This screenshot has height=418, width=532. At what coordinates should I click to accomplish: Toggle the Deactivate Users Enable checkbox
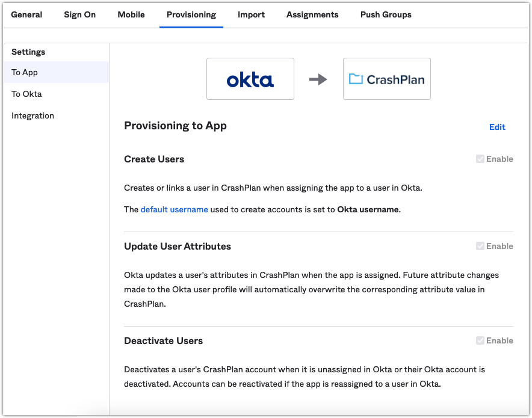(480, 340)
